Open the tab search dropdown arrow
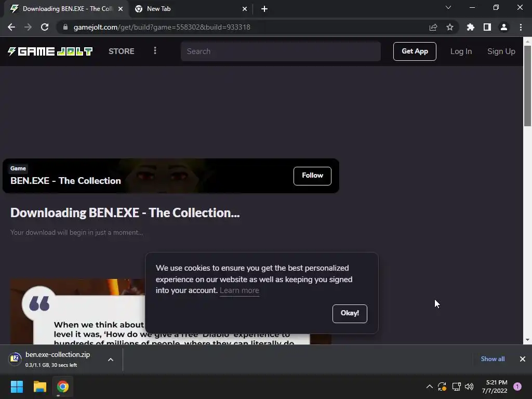Viewport: 532px width, 399px height. (448, 7)
